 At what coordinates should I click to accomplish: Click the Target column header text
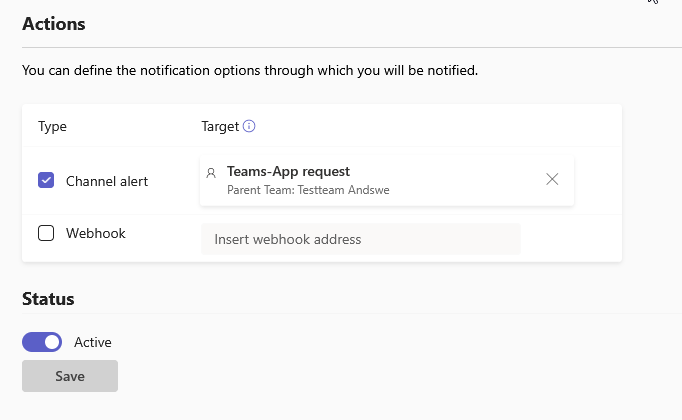[x=220, y=127]
